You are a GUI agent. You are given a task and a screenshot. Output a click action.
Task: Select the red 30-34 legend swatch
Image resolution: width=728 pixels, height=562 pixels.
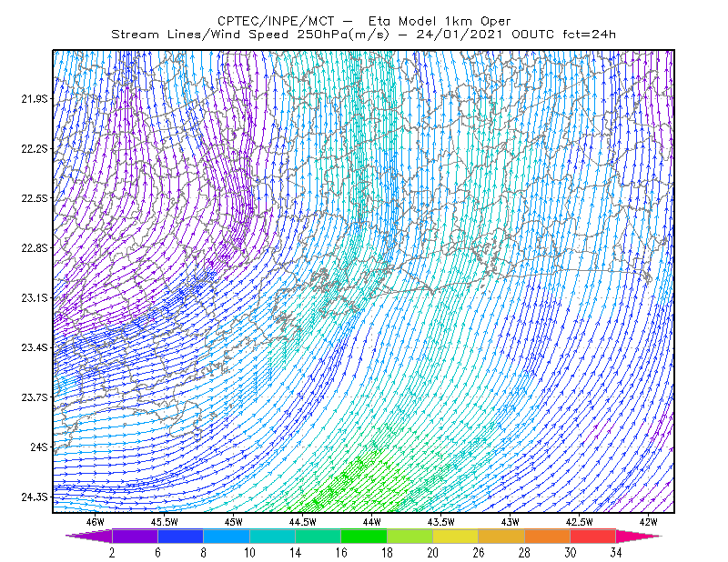593,536
